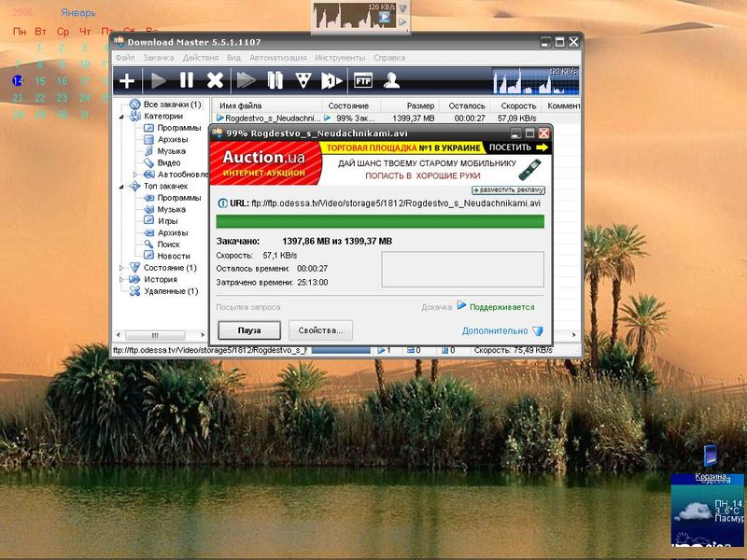Click the "Пауза" button in dialog

click(248, 330)
